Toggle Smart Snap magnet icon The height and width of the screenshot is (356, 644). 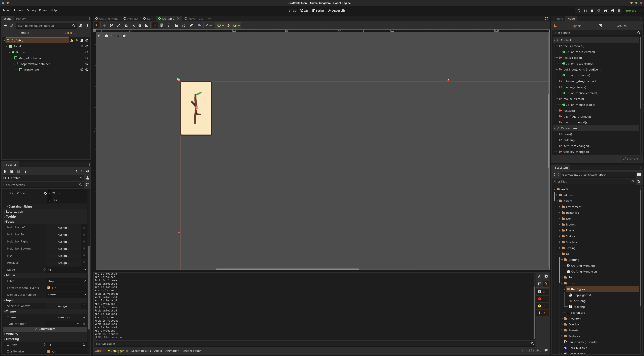pyautogui.click(x=155, y=25)
